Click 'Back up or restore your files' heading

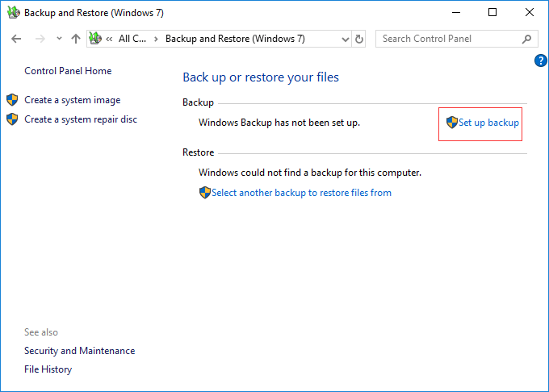(261, 77)
